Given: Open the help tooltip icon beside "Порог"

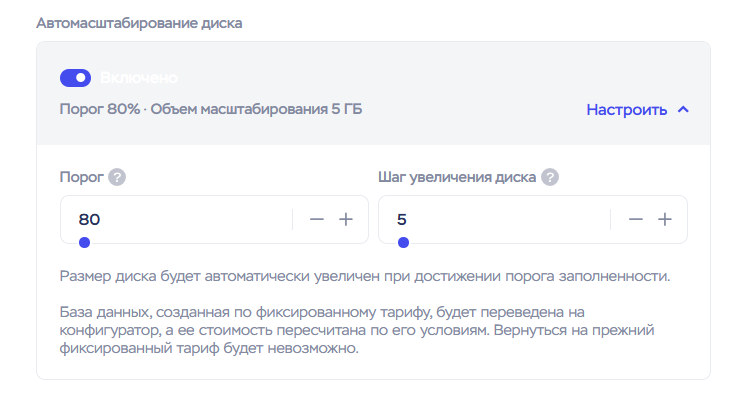Looking at the screenshot, I should click(117, 178).
